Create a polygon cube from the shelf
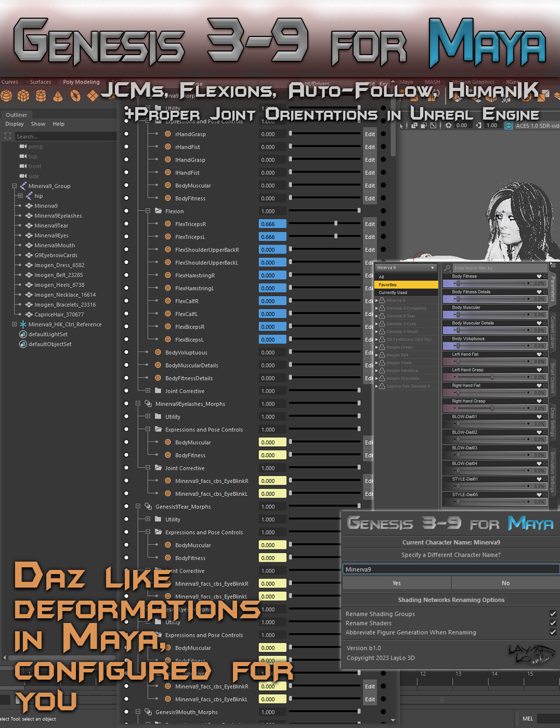This screenshot has height=728, width=560. point(23,96)
